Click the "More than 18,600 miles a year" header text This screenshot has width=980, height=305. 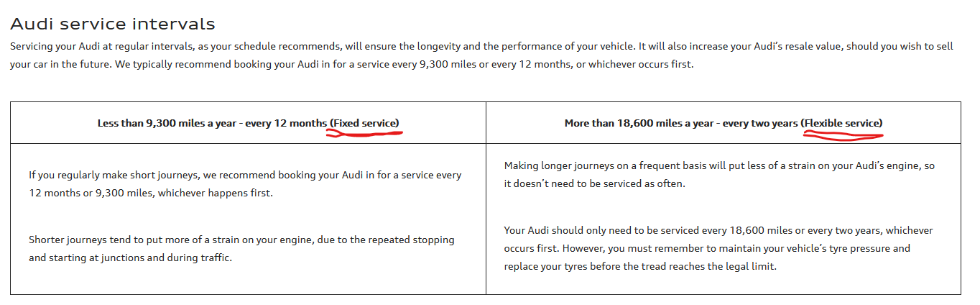[639, 123]
